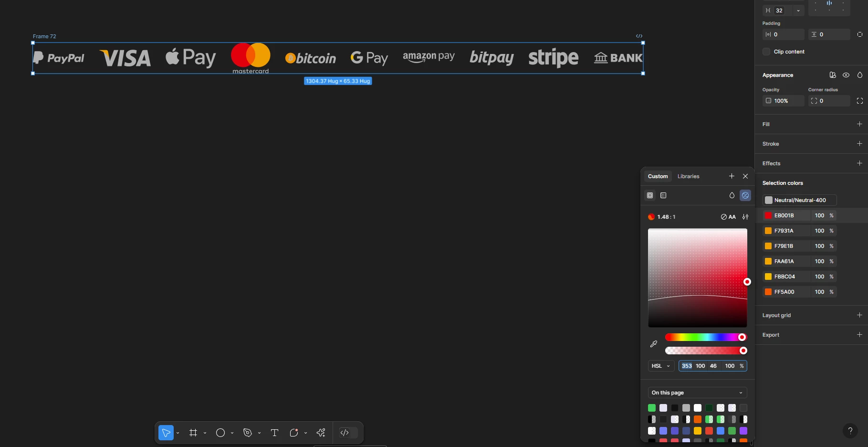This screenshot has width=868, height=447.
Task: Click the Selection colors heading
Action: [x=783, y=183]
